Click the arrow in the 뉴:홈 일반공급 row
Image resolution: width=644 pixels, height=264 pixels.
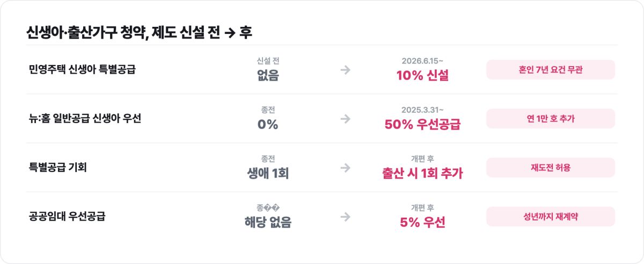tap(345, 119)
